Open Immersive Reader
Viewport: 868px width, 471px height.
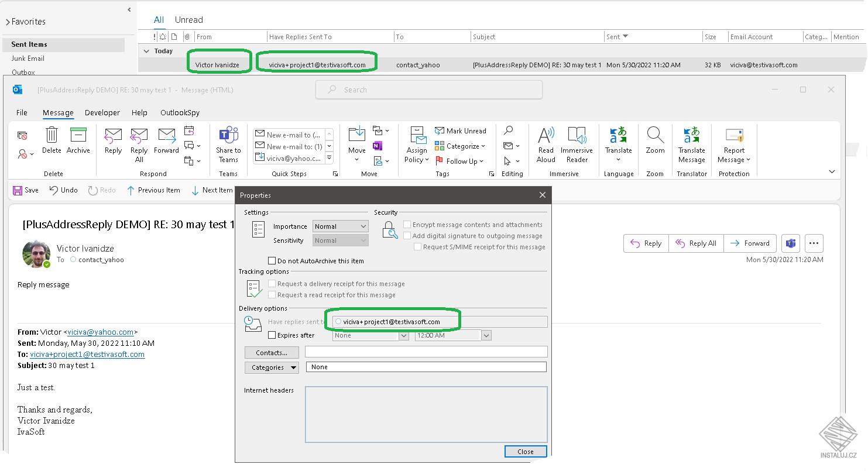[x=577, y=144]
